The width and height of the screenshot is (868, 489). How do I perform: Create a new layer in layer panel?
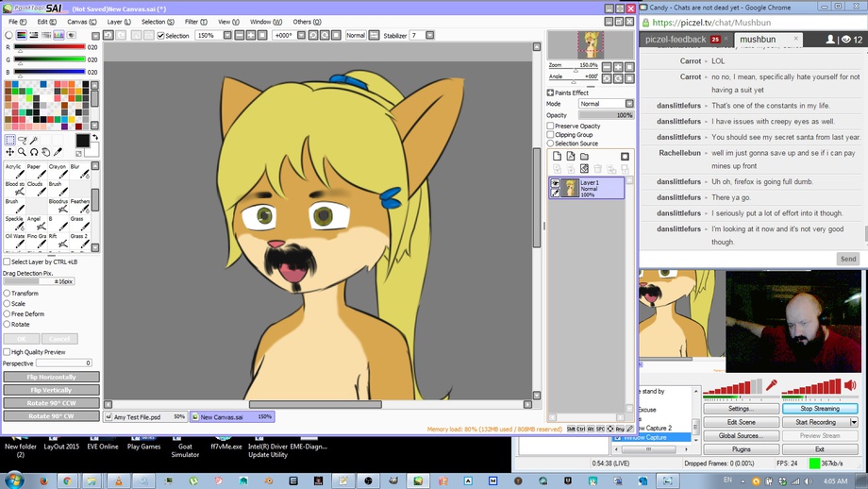558,157
